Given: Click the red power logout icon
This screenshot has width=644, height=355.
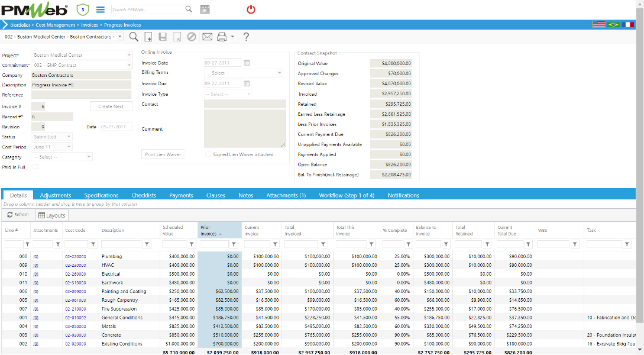Looking at the screenshot, I should click(251, 9).
